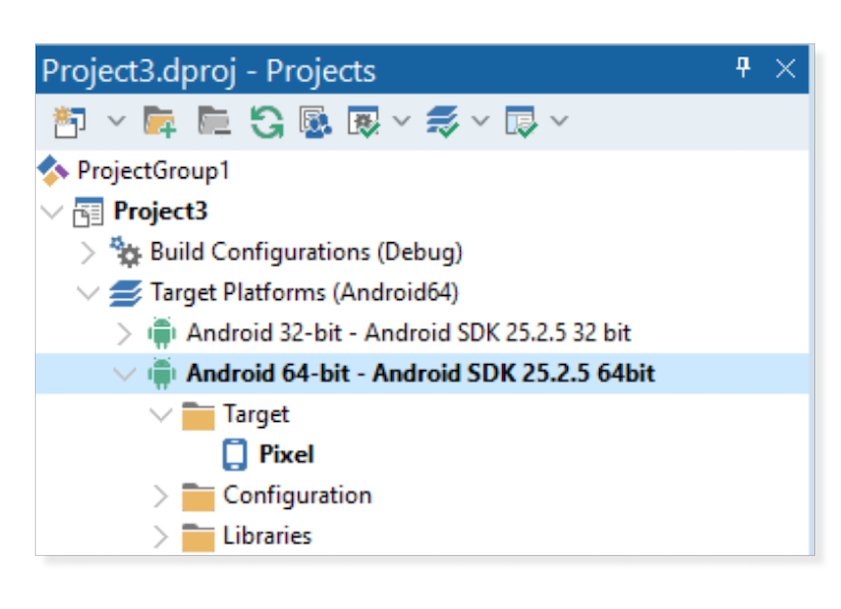Select Android 32-bit - Android SDK 25.2.5 32 bit
841x609 pixels.
click(x=409, y=333)
